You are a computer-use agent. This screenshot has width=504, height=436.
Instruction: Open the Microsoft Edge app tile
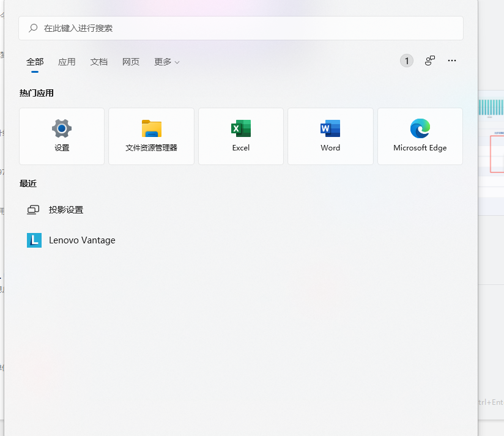click(420, 136)
